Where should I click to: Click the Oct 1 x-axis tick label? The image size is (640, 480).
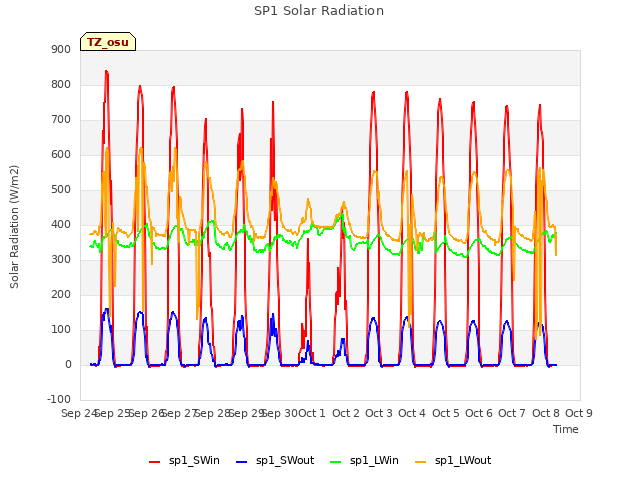[x=312, y=413]
